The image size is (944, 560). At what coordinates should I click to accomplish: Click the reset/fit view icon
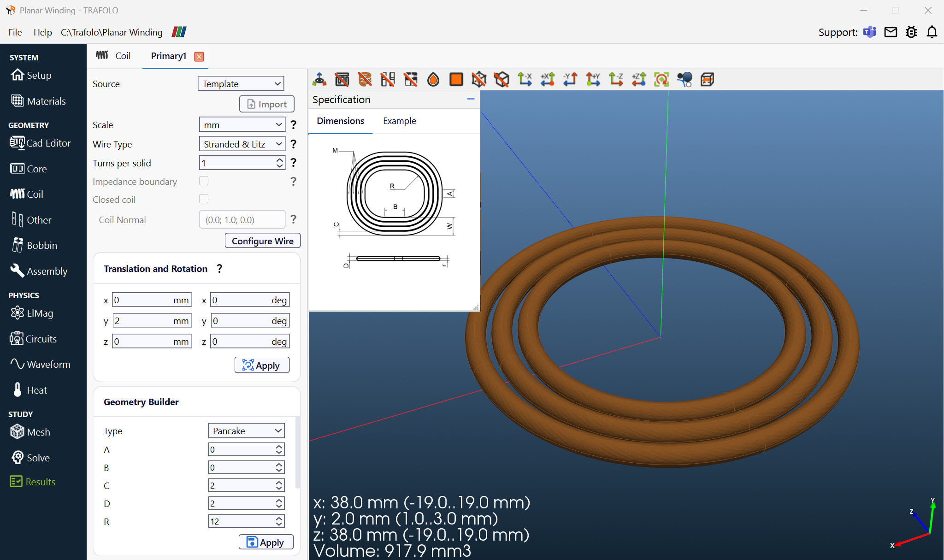(661, 79)
